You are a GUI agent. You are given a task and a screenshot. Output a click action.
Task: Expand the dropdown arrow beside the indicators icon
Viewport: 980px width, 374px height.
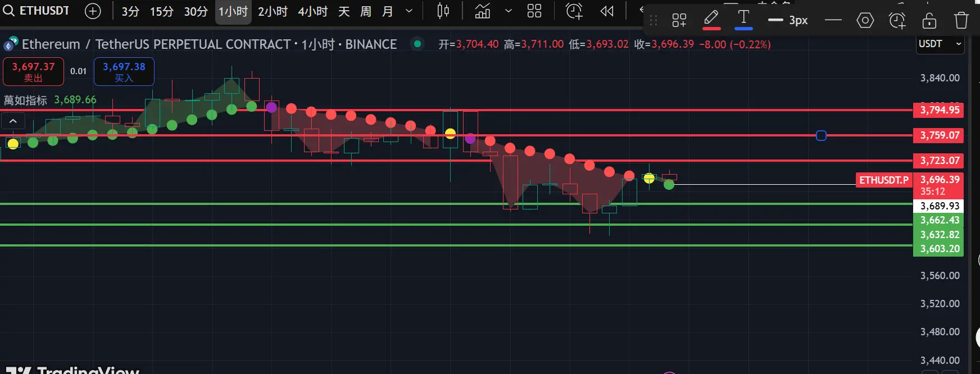(509, 11)
